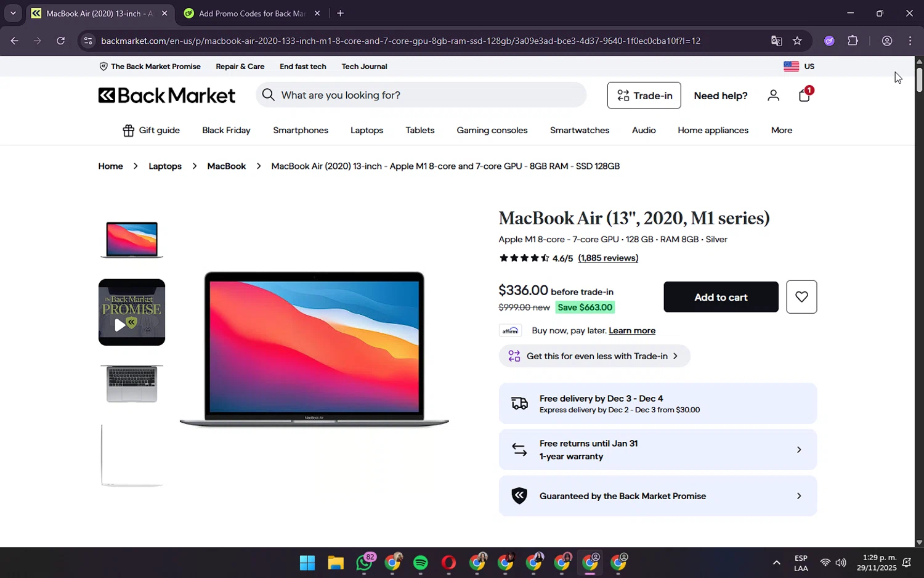
Task: Open the shopping cart icon
Action: point(804,95)
